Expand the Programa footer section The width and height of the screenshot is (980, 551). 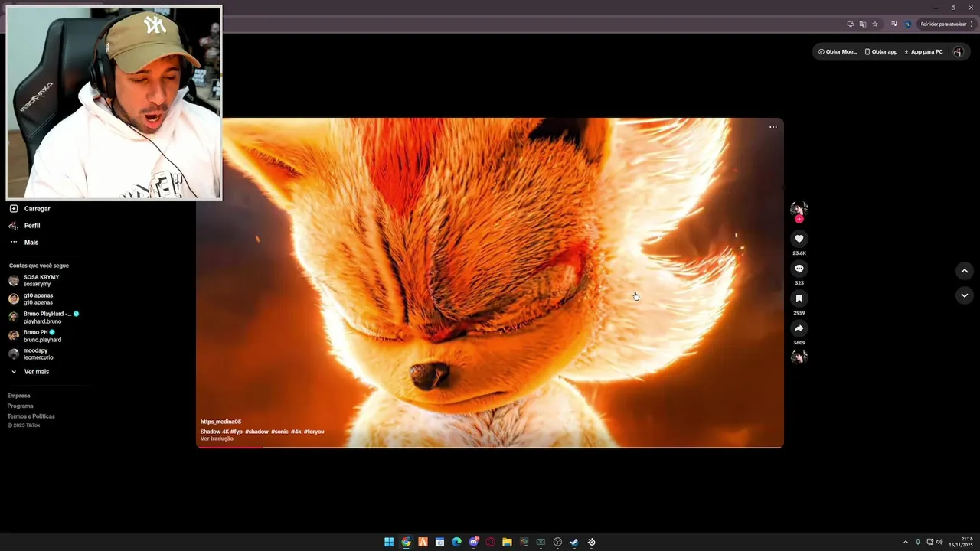[x=21, y=406]
